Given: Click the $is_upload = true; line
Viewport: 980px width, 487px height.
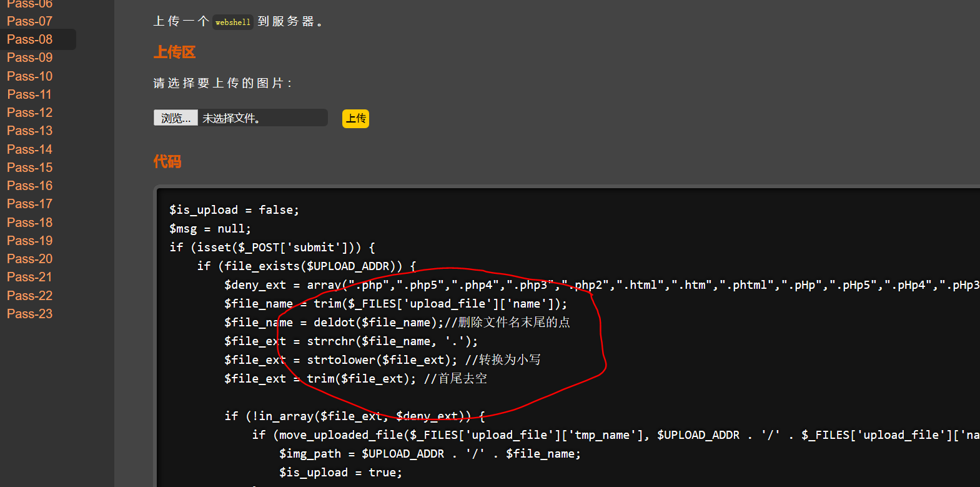Looking at the screenshot, I should 340,473.
